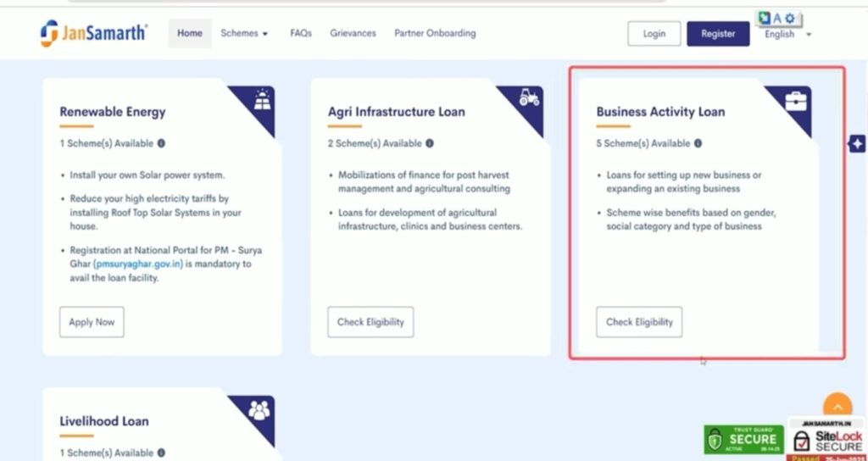Select the Business Activity Loan heading

[x=660, y=112]
